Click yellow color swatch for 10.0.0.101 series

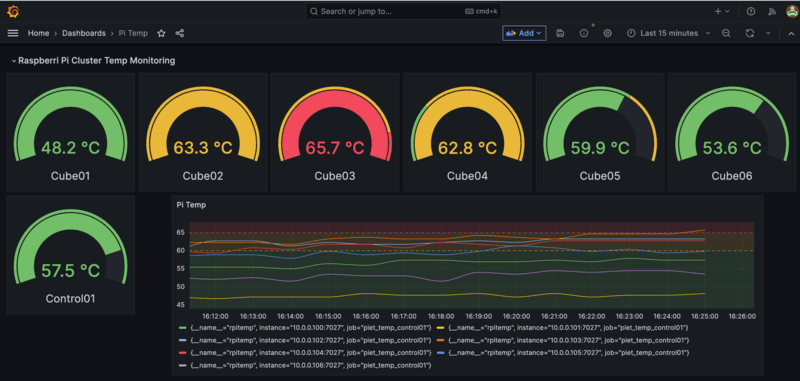440,327
